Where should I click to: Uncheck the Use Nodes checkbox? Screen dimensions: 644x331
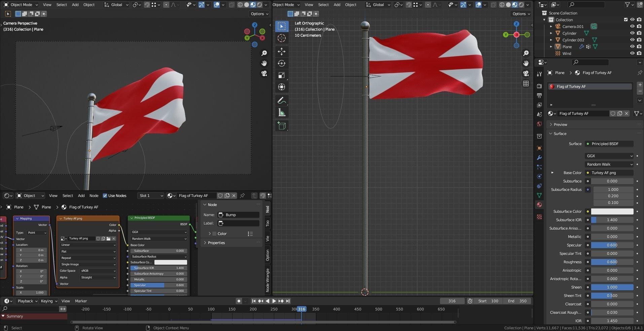tap(105, 196)
